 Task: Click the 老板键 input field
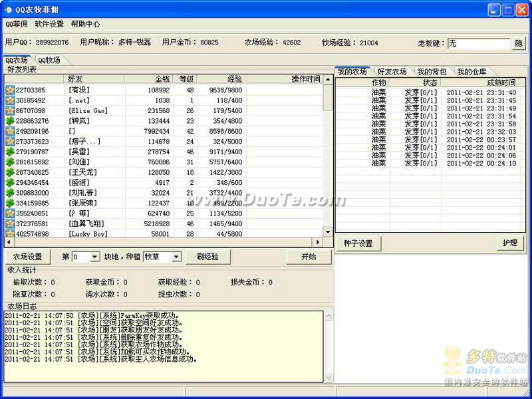pos(479,43)
